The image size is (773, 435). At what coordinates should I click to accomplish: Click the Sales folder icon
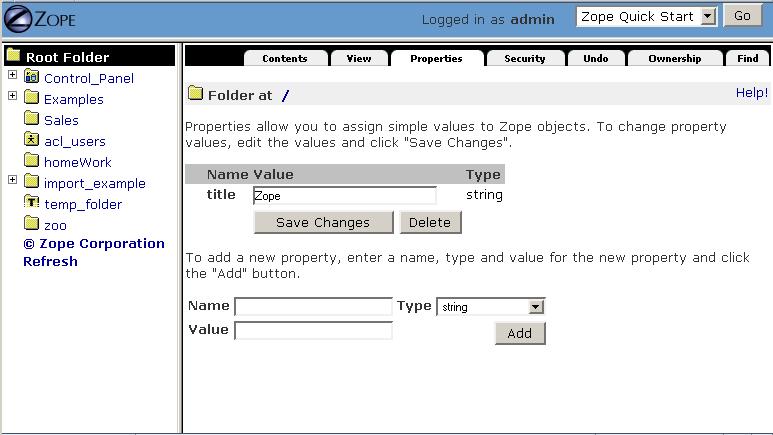click(x=31, y=119)
